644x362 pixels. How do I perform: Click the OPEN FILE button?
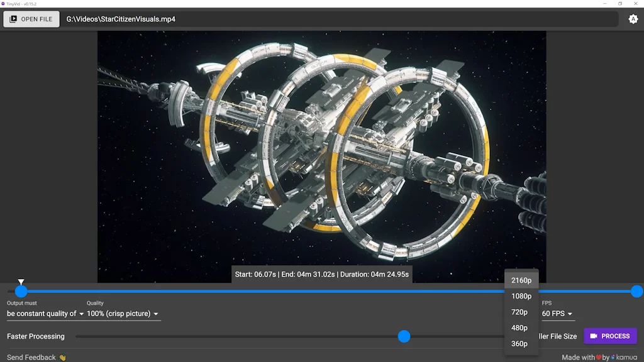pos(31,19)
